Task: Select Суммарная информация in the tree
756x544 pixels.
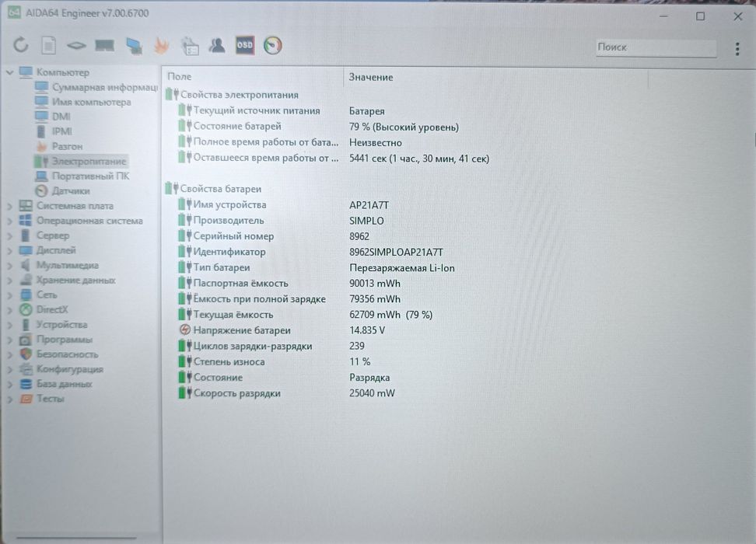Action: click(x=96, y=87)
